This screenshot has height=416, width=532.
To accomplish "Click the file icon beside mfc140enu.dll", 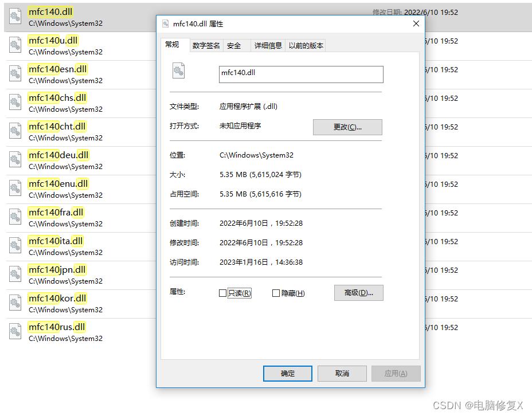I will coord(15,188).
